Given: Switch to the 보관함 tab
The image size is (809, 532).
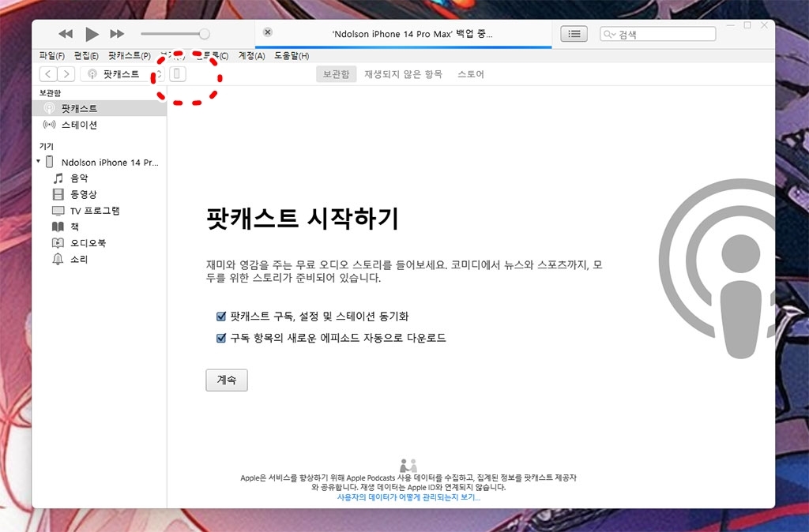Looking at the screenshot, I should coord(336,74).
